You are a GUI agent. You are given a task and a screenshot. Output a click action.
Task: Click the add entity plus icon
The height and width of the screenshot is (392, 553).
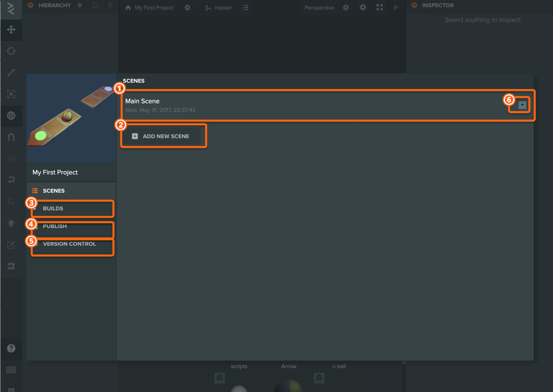[80, 5]
